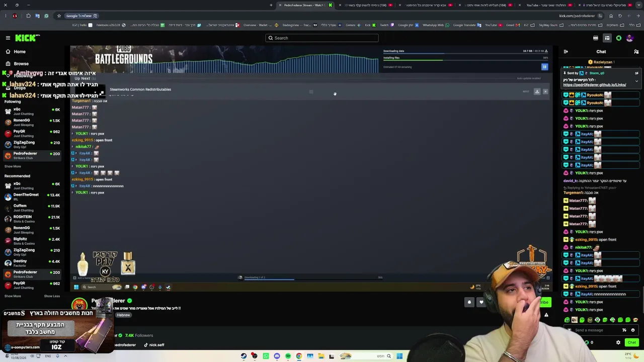Follow the channel with the heart button
The height and width of the screenshot is (362, 644).
481,302
